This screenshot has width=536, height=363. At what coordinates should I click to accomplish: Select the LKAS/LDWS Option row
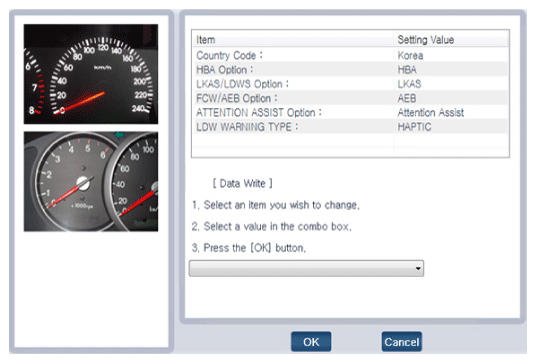tap(350, 84)
